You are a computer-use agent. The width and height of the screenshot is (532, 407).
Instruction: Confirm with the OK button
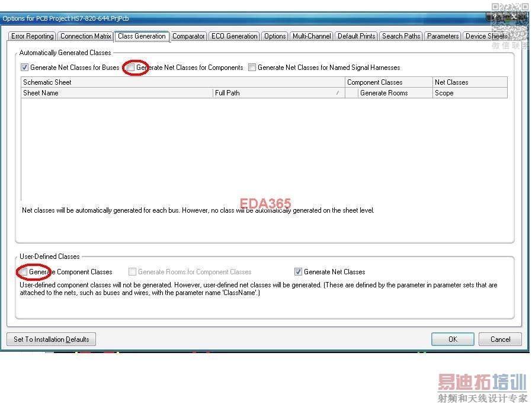(x=453, y=339)
